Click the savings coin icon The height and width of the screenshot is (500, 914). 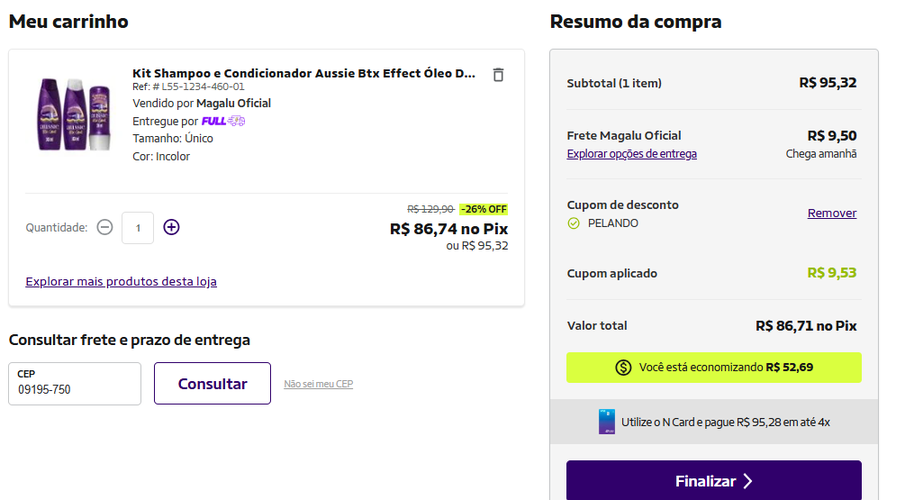tap(623, 368)
